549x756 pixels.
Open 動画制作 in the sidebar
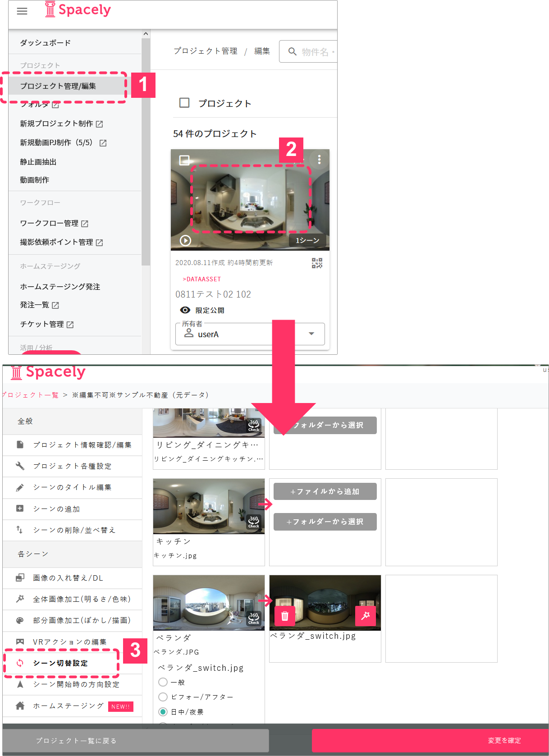click(35, 180)
